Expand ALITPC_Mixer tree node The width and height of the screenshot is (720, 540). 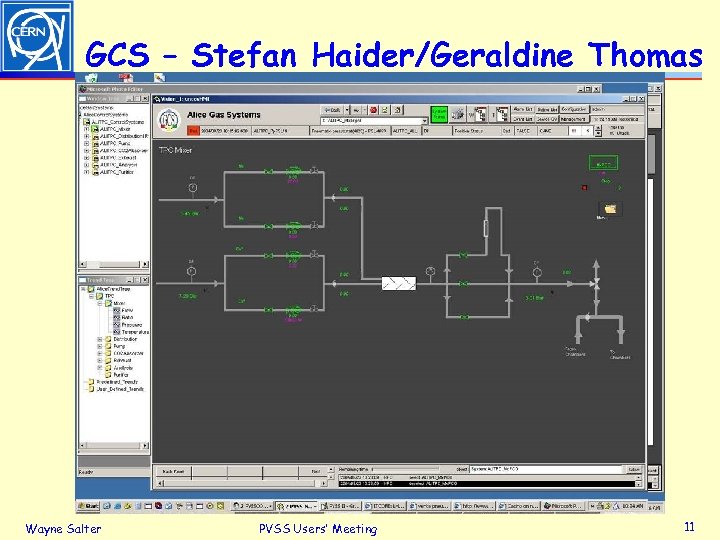(86, 129)
